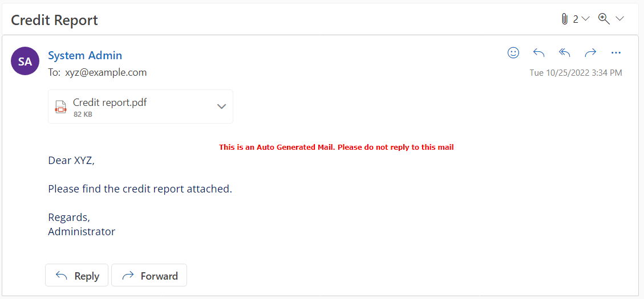Click the reply all double-arrow icon

click(x=565, y=52)
